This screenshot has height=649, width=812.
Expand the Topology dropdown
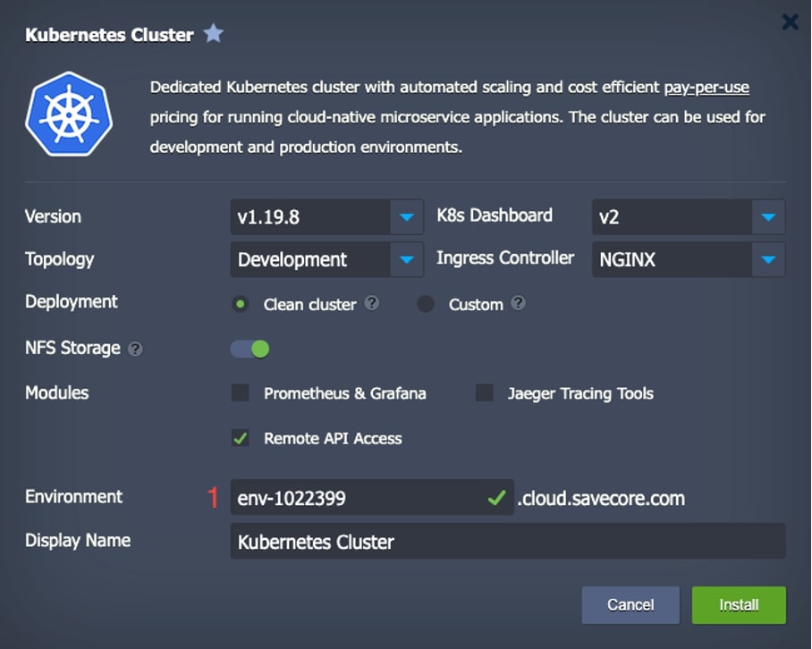coord(407,259)
